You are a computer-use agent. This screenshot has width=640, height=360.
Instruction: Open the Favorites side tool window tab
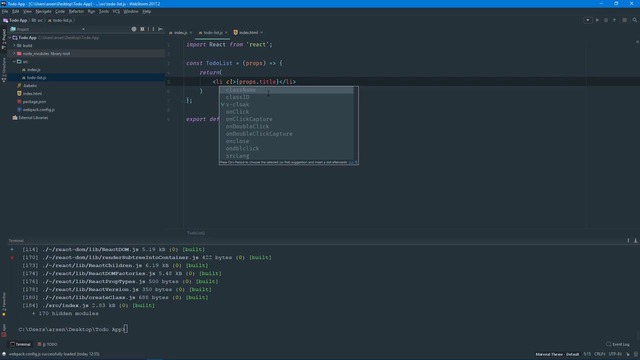pyautogui.click(x=4, y=304)
